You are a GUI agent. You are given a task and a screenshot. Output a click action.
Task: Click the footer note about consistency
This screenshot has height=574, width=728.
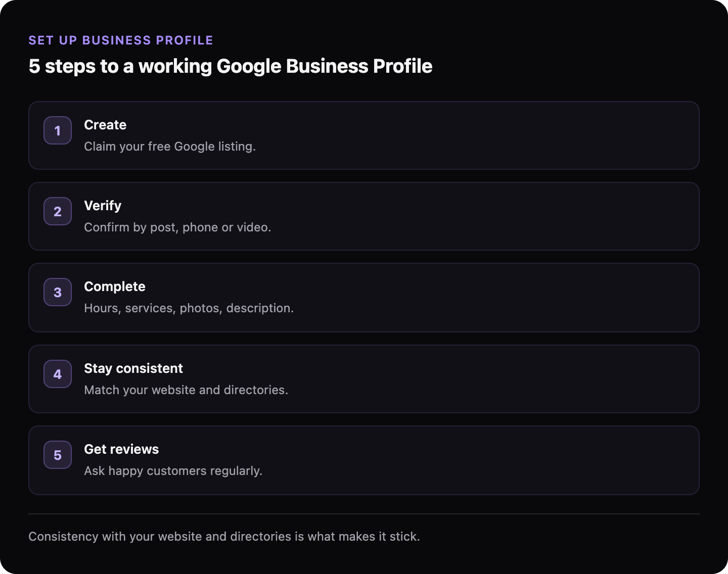pos(224,537)
